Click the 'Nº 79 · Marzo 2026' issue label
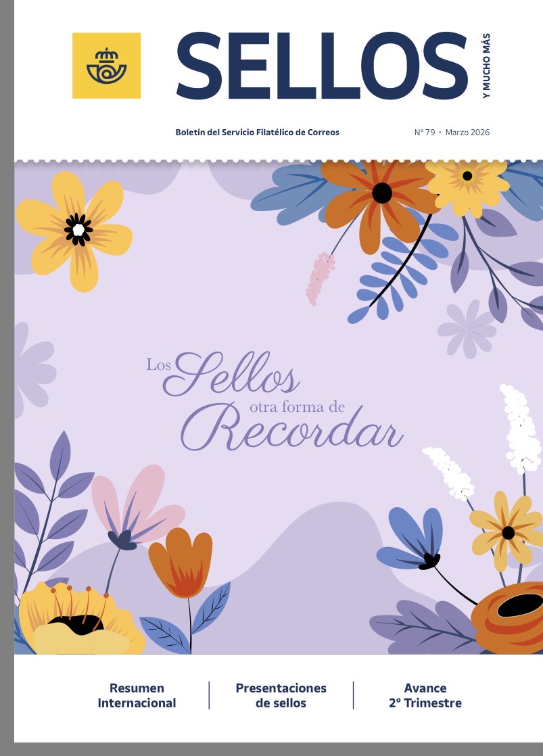The width and height of the screenshot is (543, 756). (x=452, y=132)
